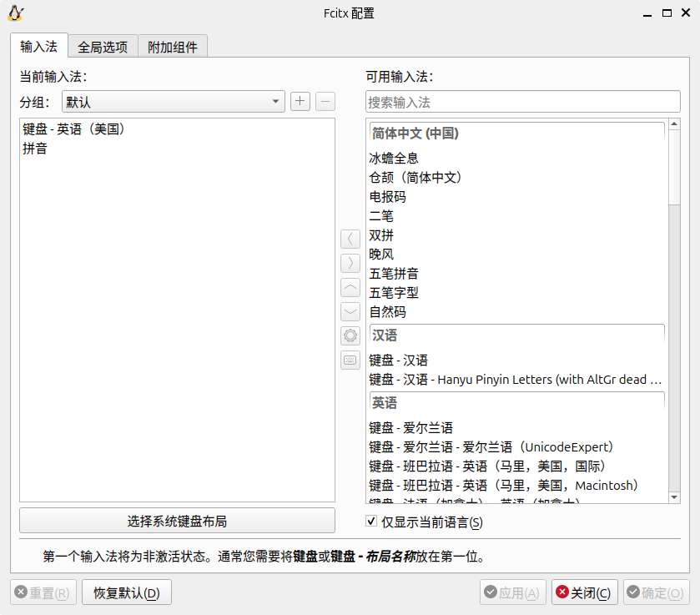Select 班巴拉语 - 英语（马里，美国，国际） entry
The image size is (700, 615).
tap(517, 466)
